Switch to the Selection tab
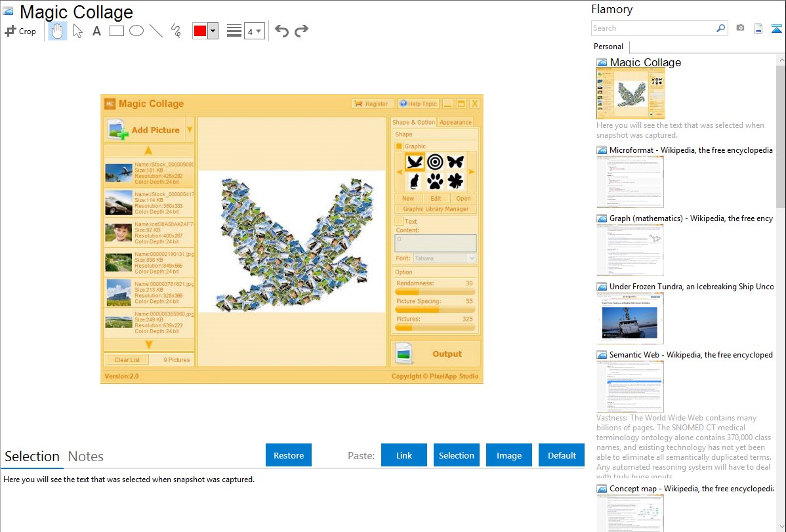Viewport: 786px width, 532px height. click(32, 457)
